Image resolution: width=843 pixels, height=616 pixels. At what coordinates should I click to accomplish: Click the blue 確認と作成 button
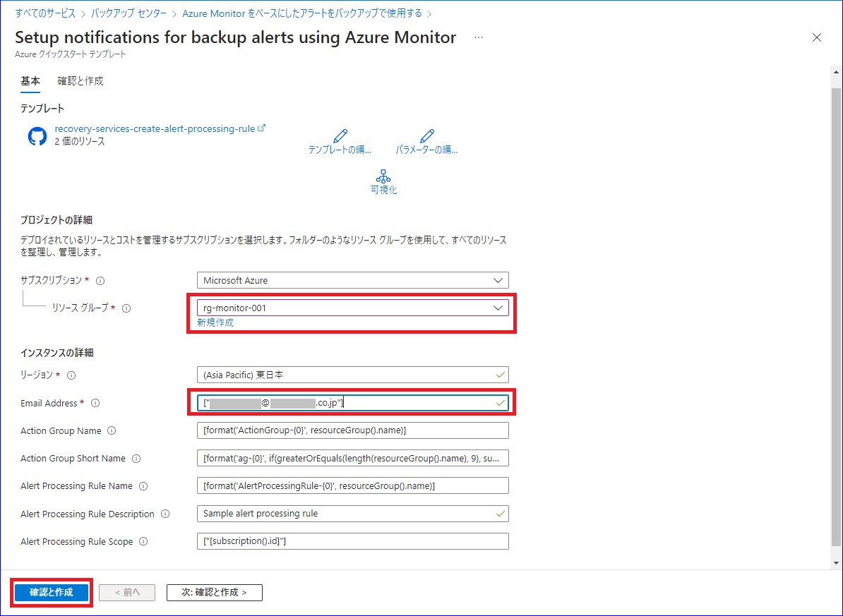[x=52, y=592]
